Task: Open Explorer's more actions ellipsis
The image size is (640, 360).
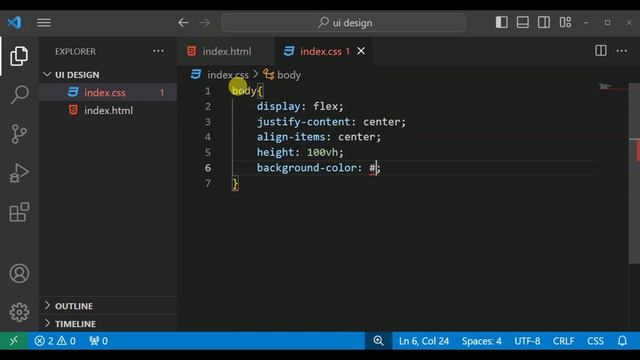Action: (x=158, y=51)
